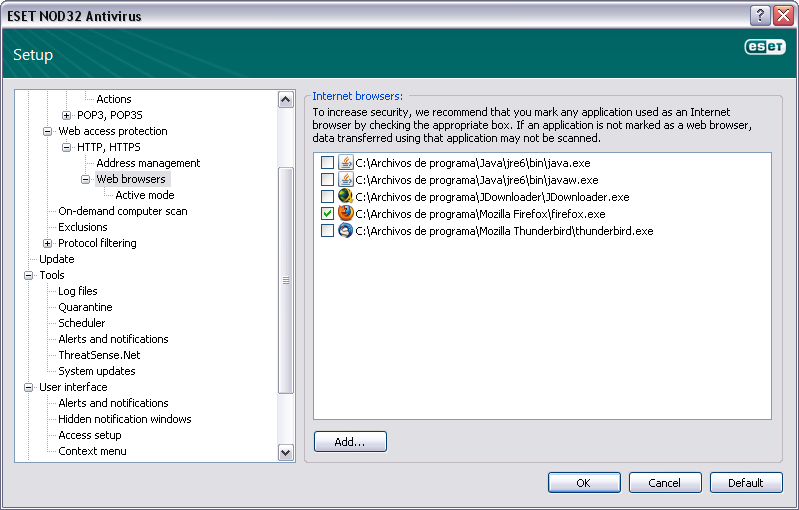The width and height of the screenshot is (799, 510).
Task: Select the javaw.exe path row
Action: [476, 180]
